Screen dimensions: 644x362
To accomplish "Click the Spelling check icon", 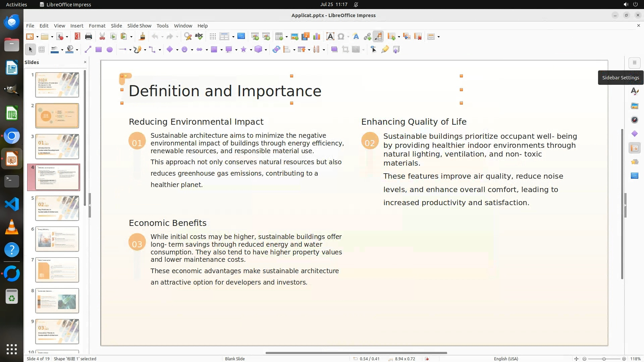I will point(199,37).
